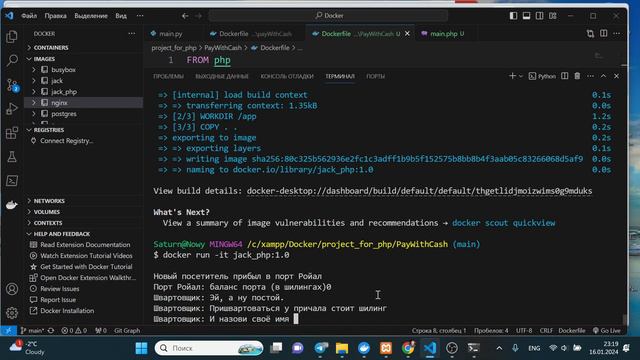This screenshot has width=640, height=360.
Task: Click the split editor right icon
Action: click(604, 33)
